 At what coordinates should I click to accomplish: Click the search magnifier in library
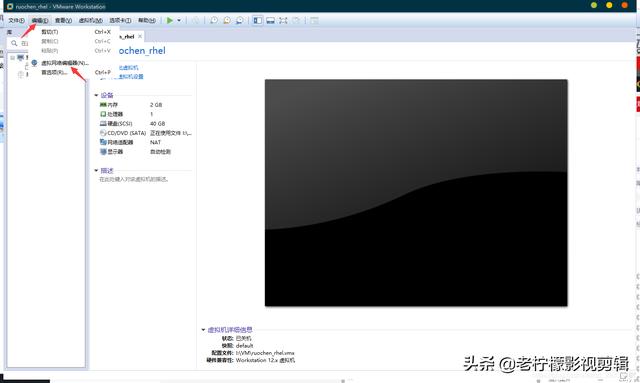click(14, 43)
